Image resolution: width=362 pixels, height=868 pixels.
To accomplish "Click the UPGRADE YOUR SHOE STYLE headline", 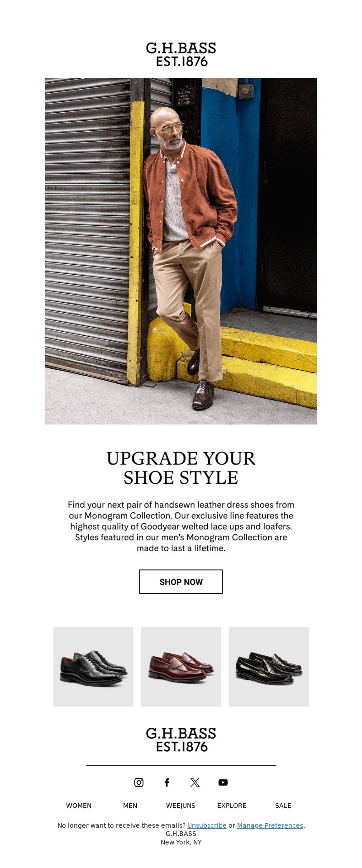I will pos(181,468).
